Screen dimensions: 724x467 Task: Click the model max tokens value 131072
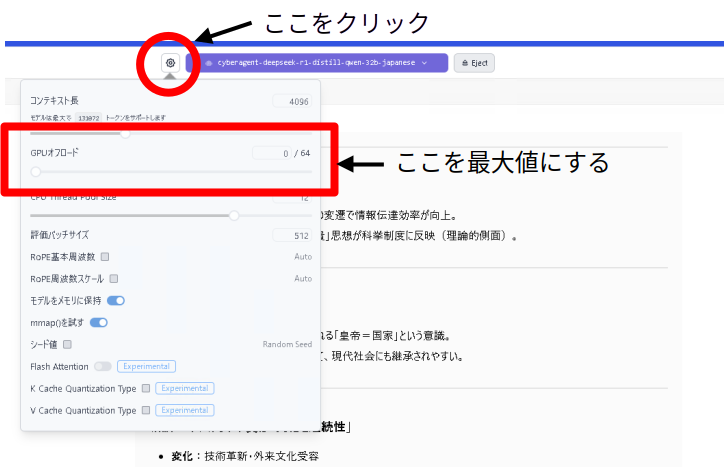pos(89,118)
